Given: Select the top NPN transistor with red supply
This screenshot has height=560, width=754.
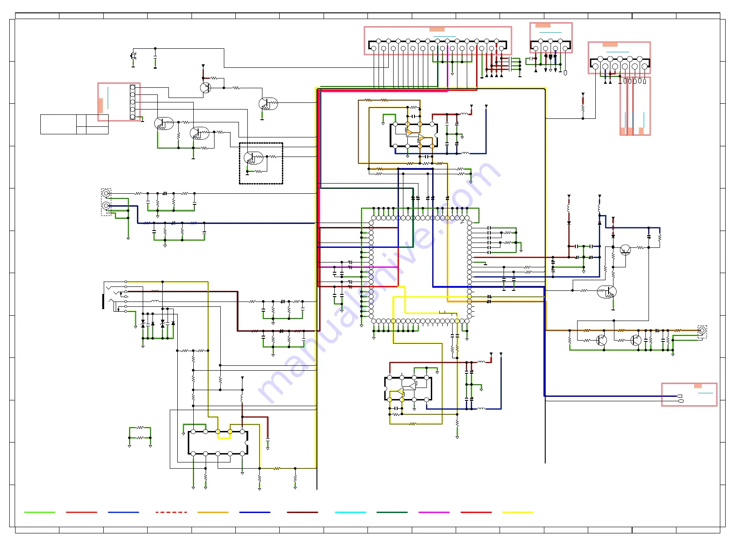Looking at the screenshot, I should coord(205,87).
